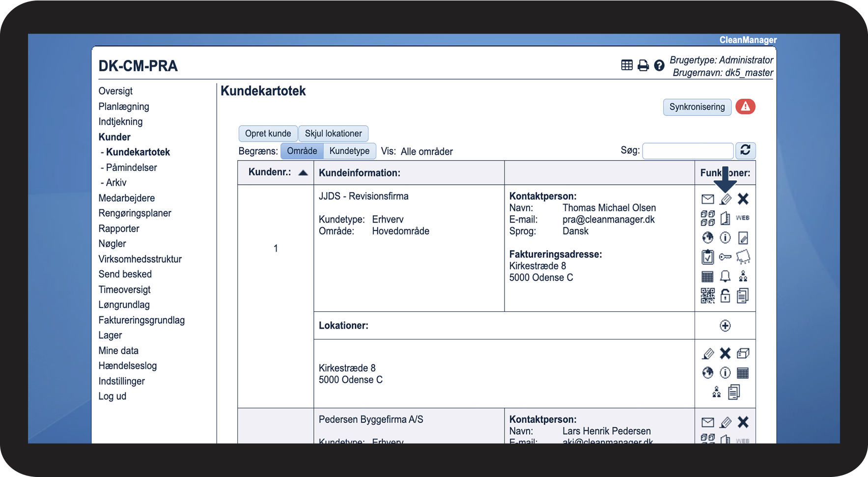Click the key icon for JJDS - Revisionsfirma

click(x=725, y=257)
